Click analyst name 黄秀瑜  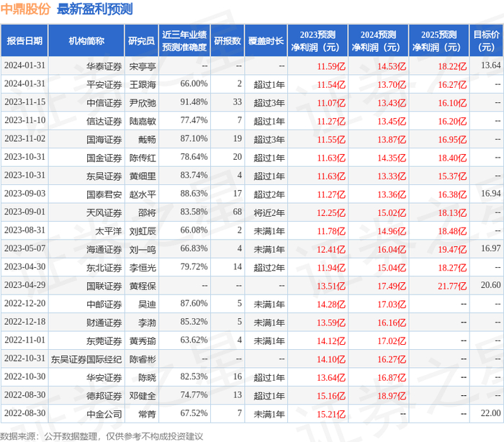click(143, 341)
